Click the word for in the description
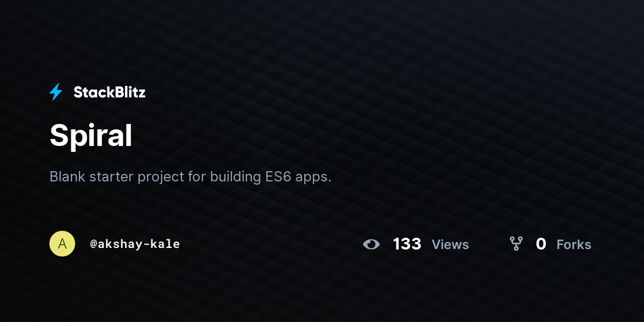This screenshot has width=644, height=322. [x=196, y=177]
